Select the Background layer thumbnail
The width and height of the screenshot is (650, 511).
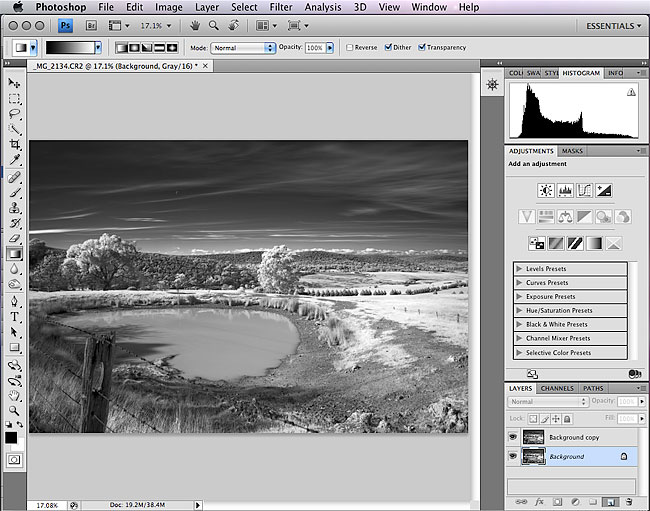533,456
